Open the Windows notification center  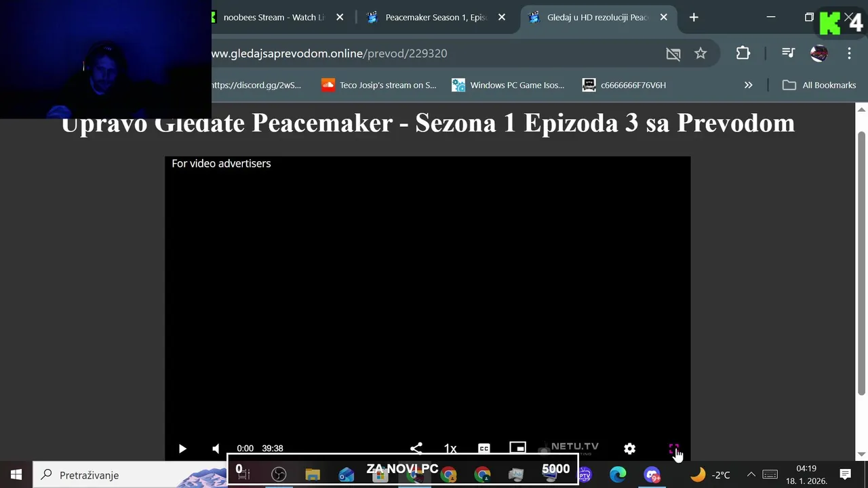coord(846,474)
